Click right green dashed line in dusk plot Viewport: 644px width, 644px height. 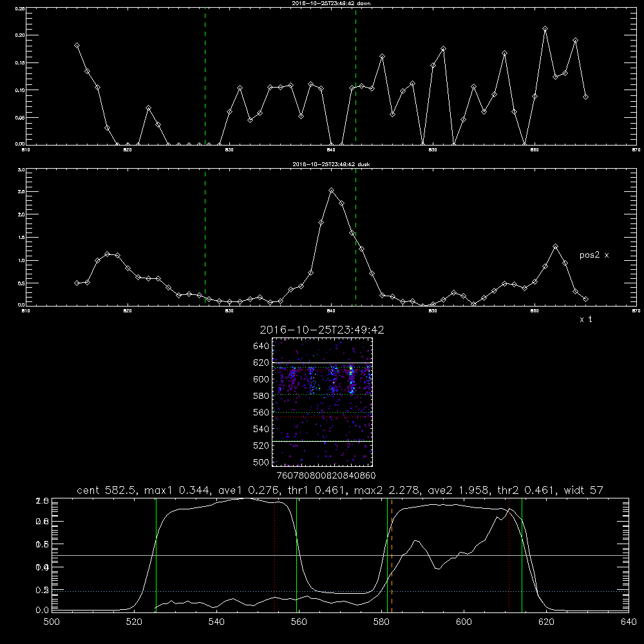click(355, 238)
